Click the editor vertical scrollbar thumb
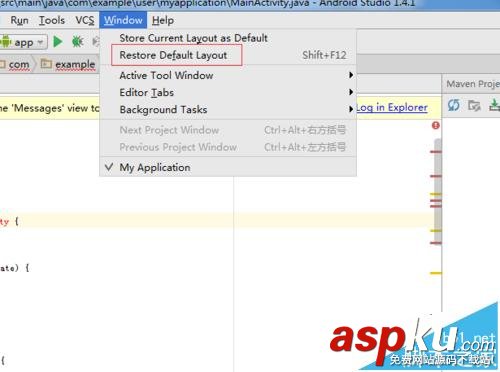This screenshot has width=500, height=372. tap(438, 191)
